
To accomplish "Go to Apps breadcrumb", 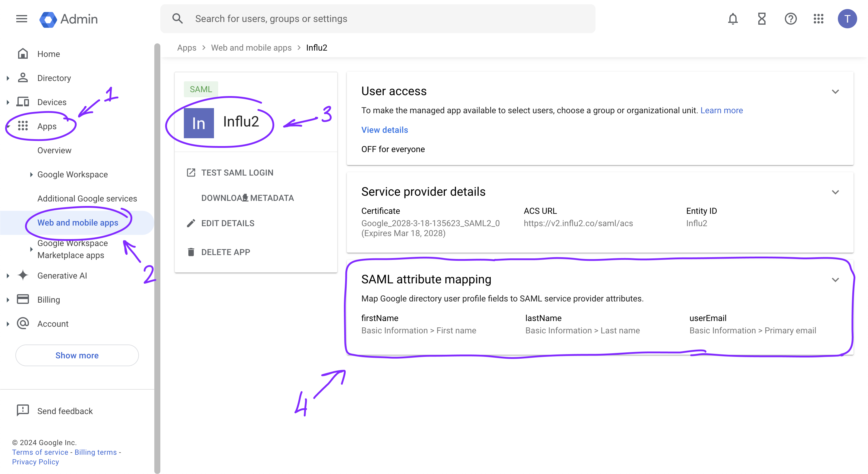I will point(186,48).
